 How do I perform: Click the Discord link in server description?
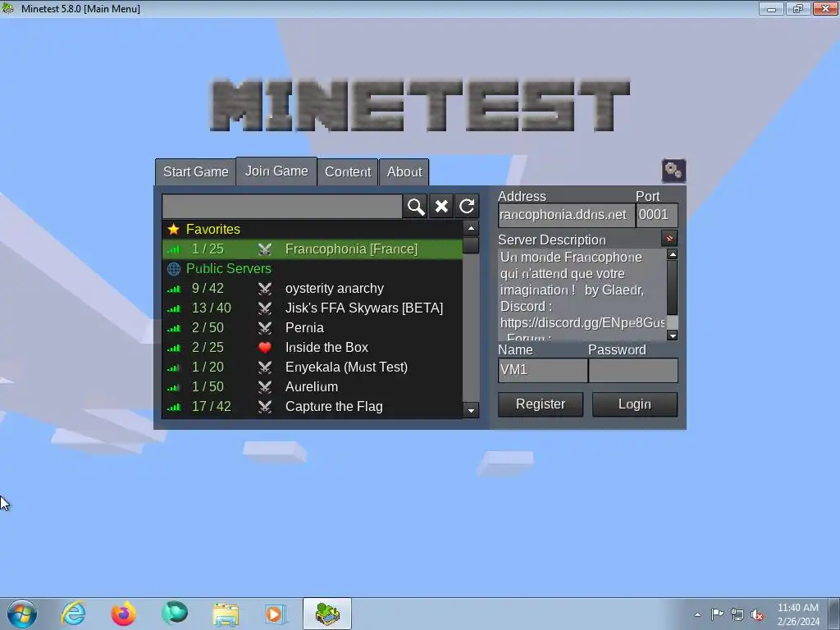click(582, 323)
